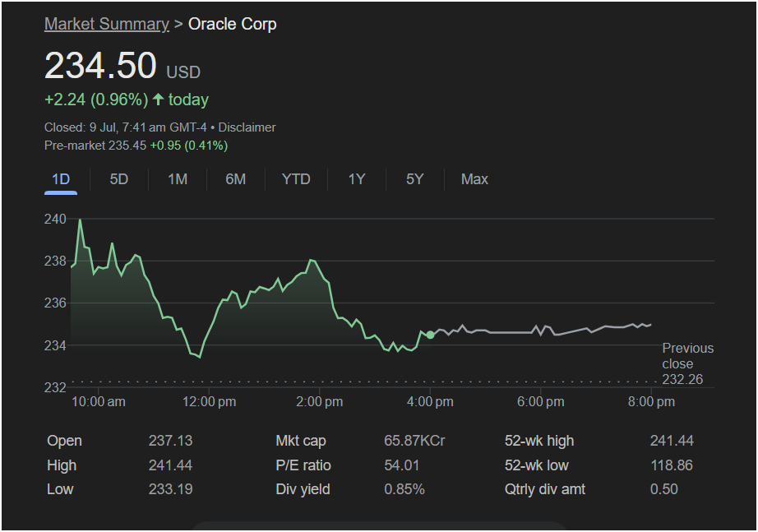This screenshot has height=532, width=758.
Task: Open the Market Summary link
Action: [107, 24]
